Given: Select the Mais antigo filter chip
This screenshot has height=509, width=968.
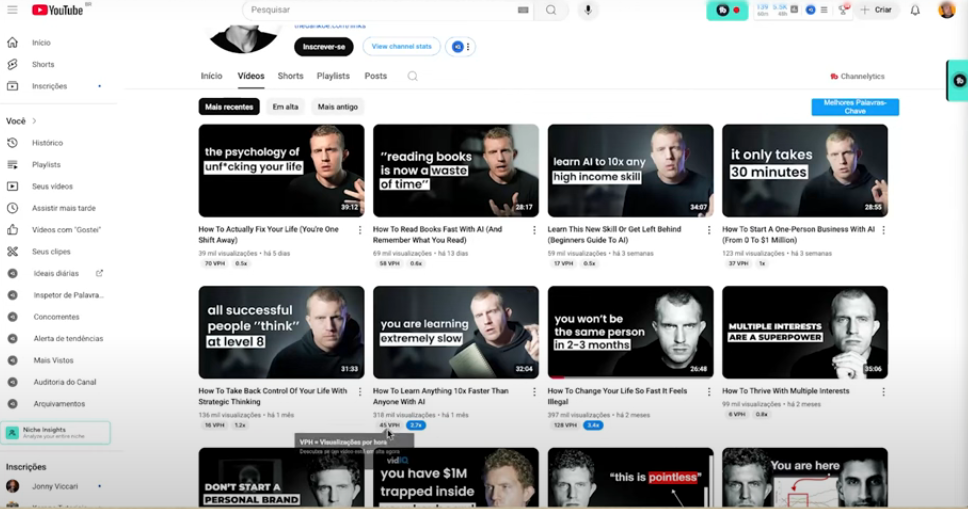Looking at the screenshot, I should (338, 107).
